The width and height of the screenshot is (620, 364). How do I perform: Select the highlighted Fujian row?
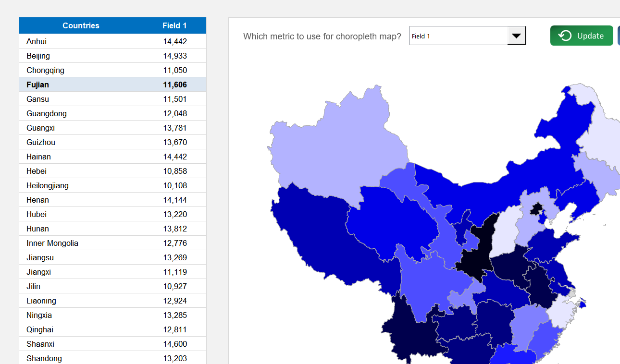point(81,85)
